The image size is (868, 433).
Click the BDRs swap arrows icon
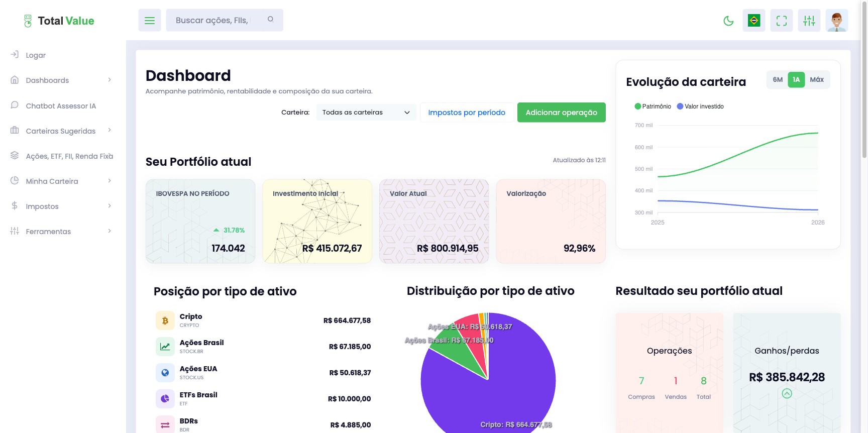click(x=165, y=425)
